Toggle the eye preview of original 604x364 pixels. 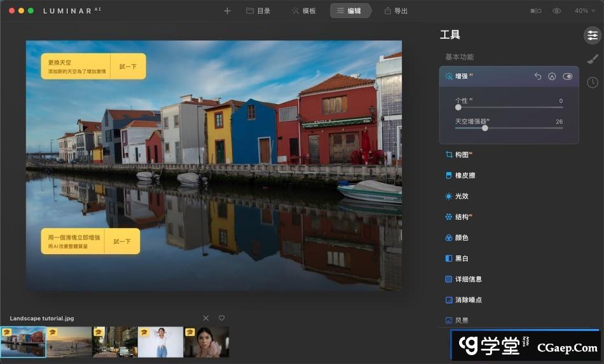click(557, 11)
